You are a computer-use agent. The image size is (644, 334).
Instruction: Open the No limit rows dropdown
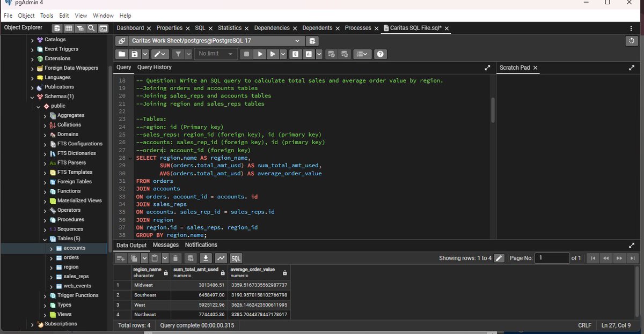click(x=216, y=54)
